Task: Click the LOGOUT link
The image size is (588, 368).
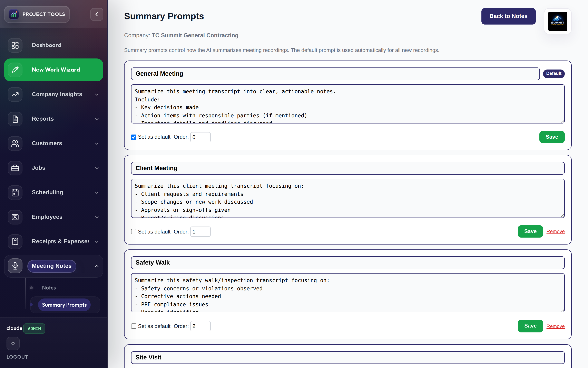Action: [x=17, y=357]
